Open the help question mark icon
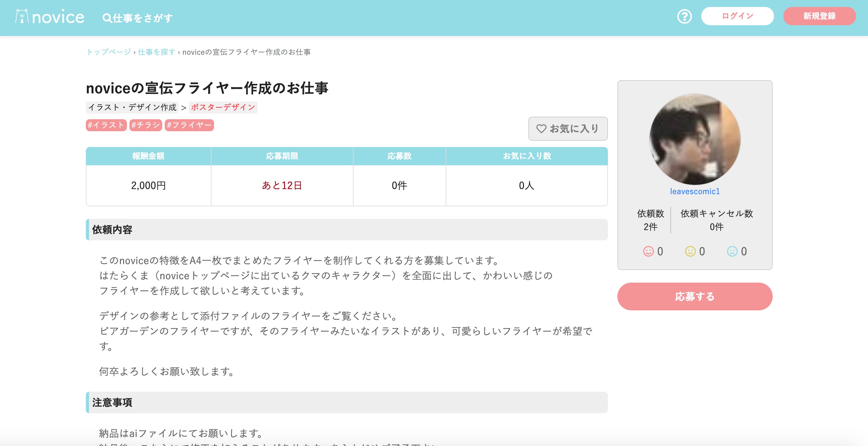The image size is (868, 446). click(684, 16)
